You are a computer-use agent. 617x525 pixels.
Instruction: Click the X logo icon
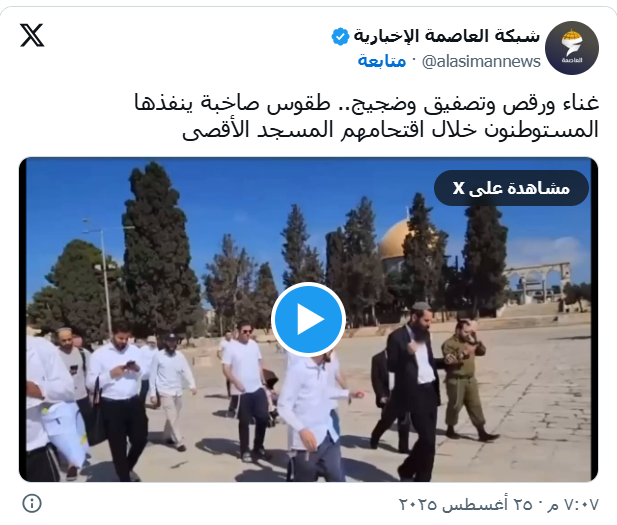(32, 35)
